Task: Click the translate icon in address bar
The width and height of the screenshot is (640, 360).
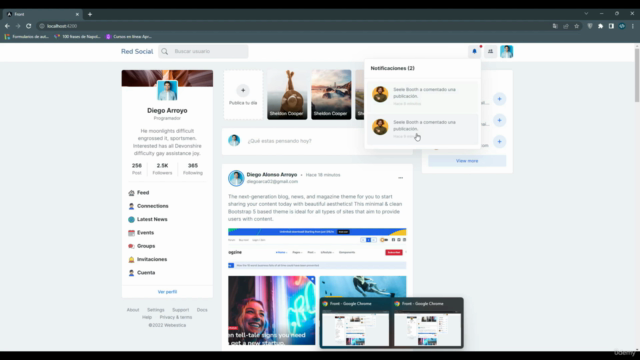Action: pos(555,26)
